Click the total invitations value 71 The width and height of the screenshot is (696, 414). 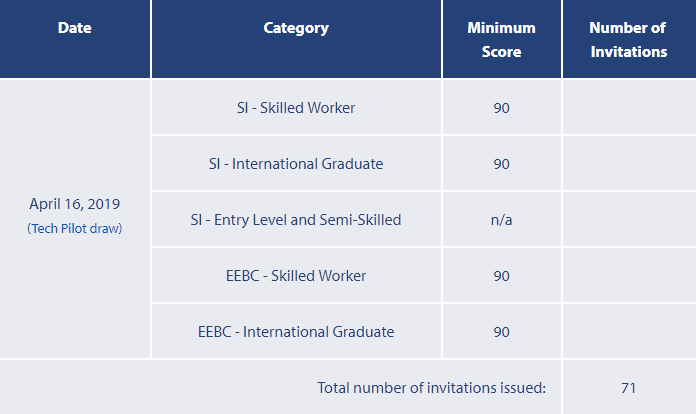point(628,387)
